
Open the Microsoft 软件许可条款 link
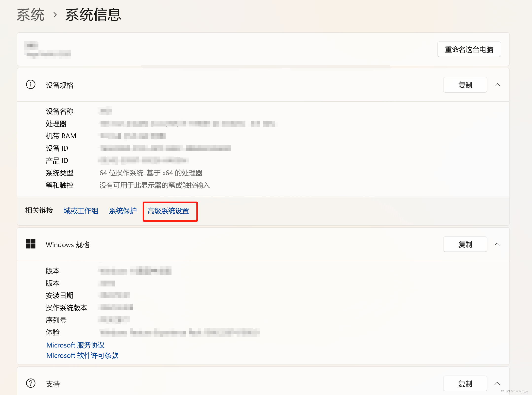point(82,355)
